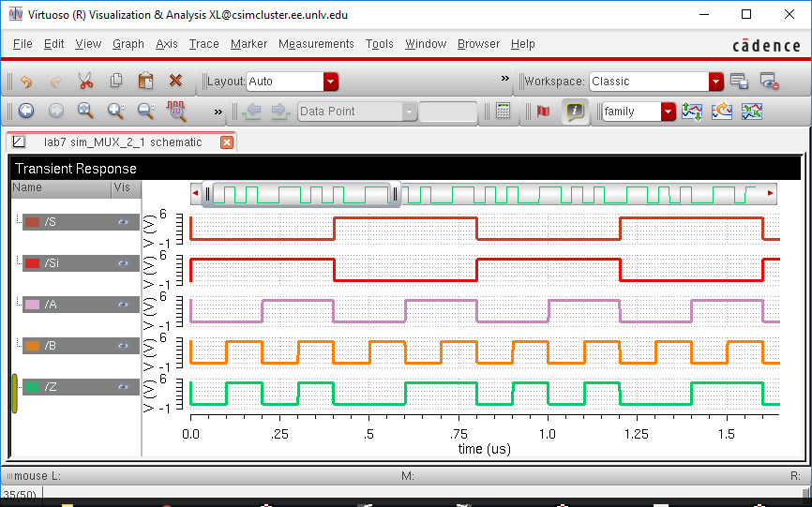Hide the /A trace using its eye
The image size is (812, 507).
point(123,305)
